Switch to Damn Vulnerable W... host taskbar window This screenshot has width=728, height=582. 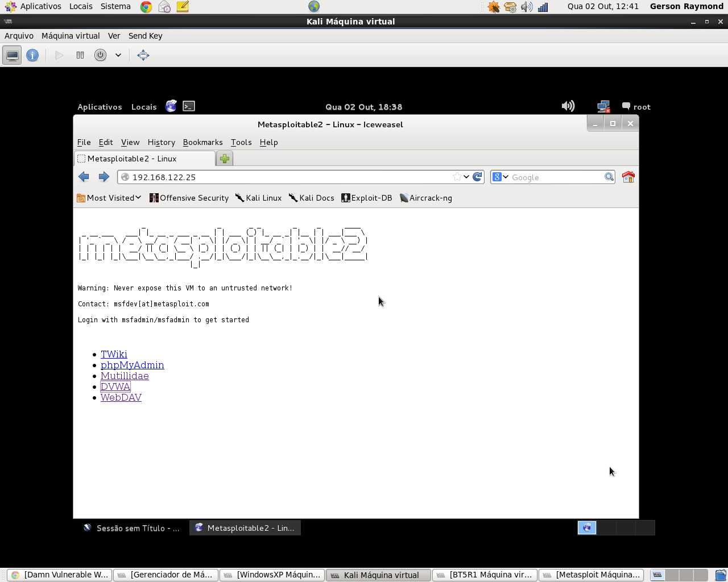60,575
